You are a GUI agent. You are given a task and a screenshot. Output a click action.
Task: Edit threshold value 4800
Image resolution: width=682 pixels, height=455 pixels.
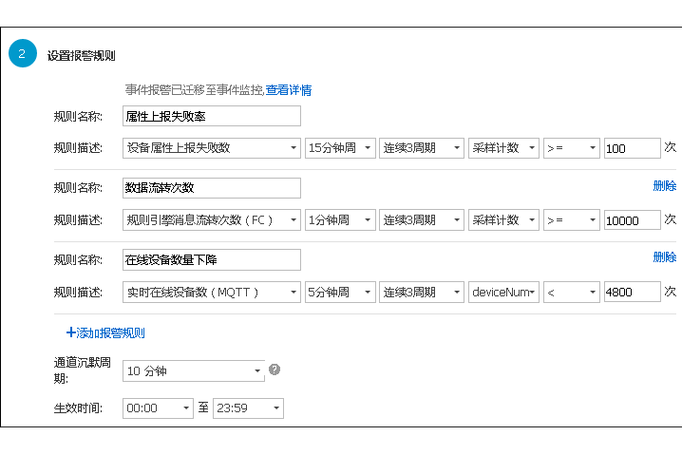coord(632,292)
